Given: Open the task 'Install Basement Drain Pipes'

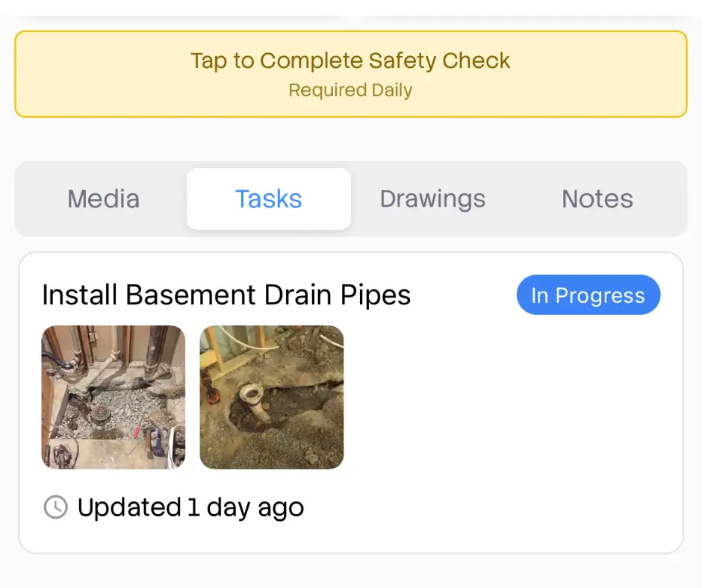Looking at the screenshot, I should (226, 295).
